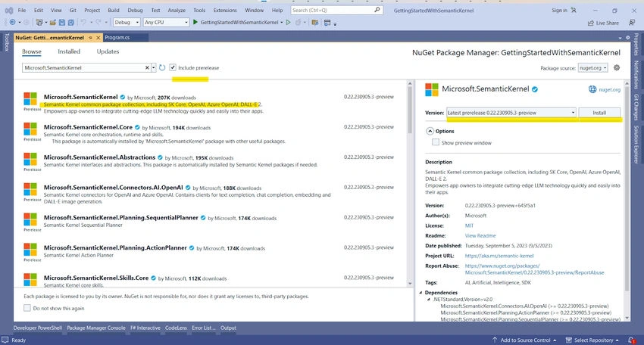Screen dimensions: 644x345
Task: Click the notifications bell in status bar
Action: point(631,340)
